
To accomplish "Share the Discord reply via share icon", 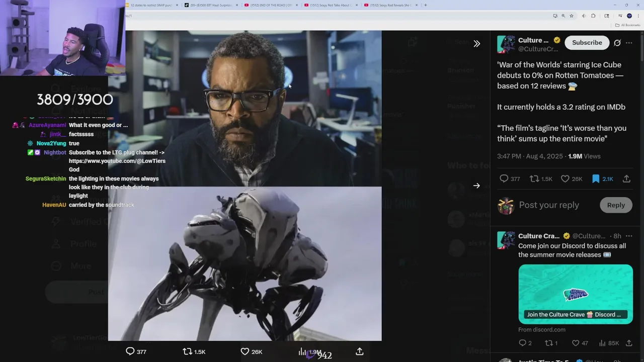I will click(629, 343).
